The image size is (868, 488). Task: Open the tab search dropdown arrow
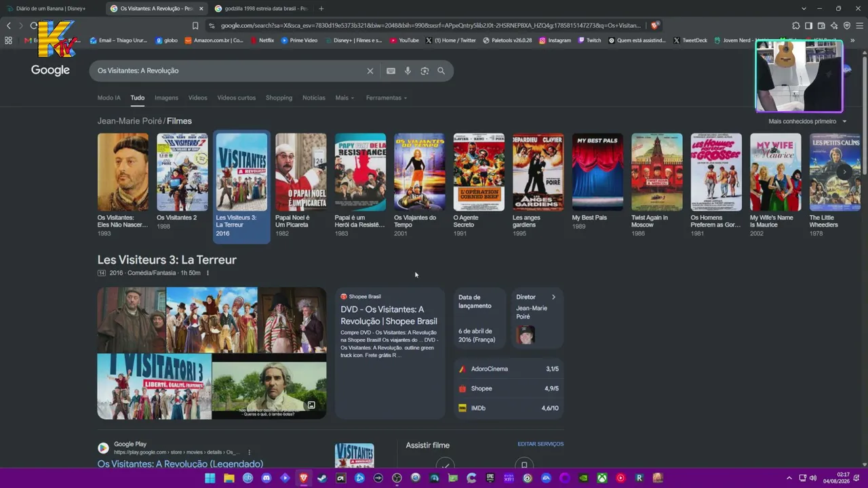tap(804, 9)
